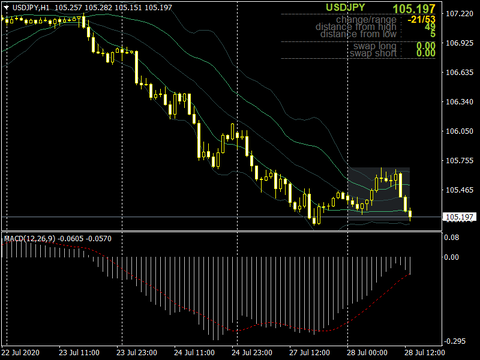The height and width of the screenshot is (360, 480).
Task: Click the 105.197 bid price in info panel
Action: (x=414, y=9)
